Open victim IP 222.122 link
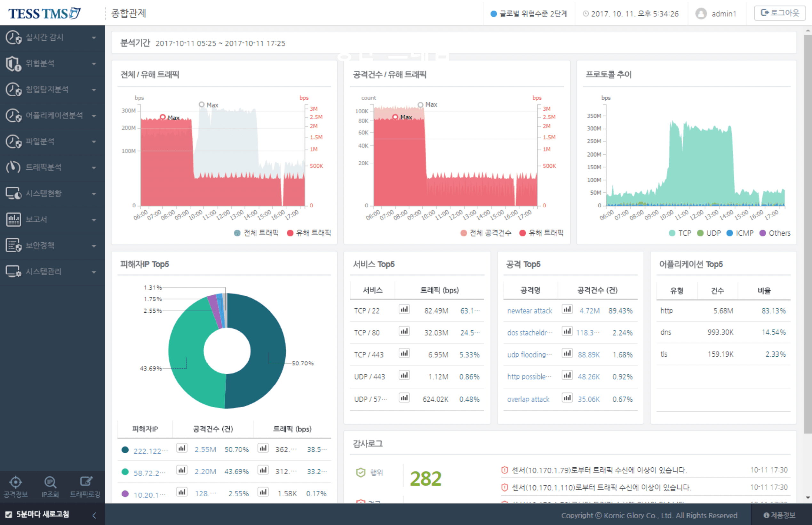 [151, 451]
